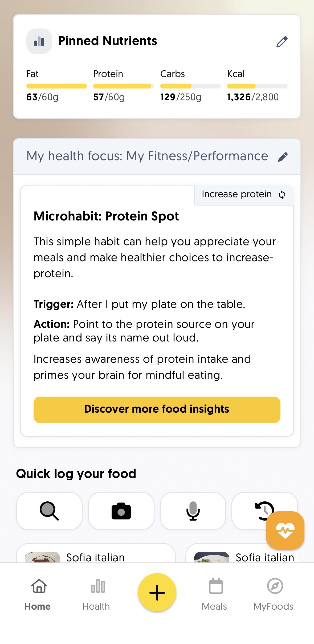The height and width of the screenshot is (644, 314).
Task: Edit the health focus setting
Action: [x=283, y=157]
